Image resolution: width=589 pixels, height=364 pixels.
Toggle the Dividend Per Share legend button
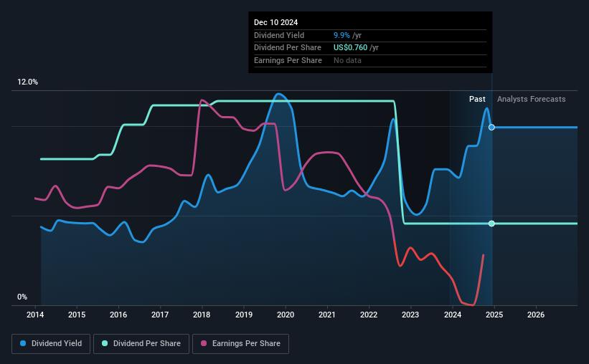(141, 344)
